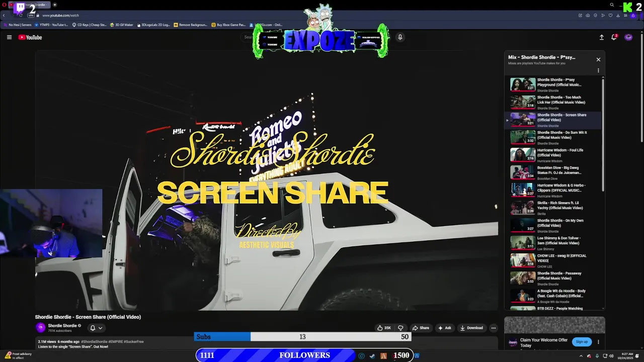Viewport: 644px width, 362px height.
Task: Select Skrilla Rich Sinners in the playlist
Action: (553, 208)
